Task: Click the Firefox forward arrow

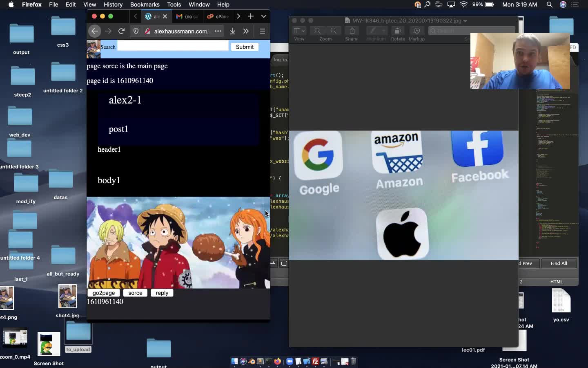Action: [x=108, y=31]
